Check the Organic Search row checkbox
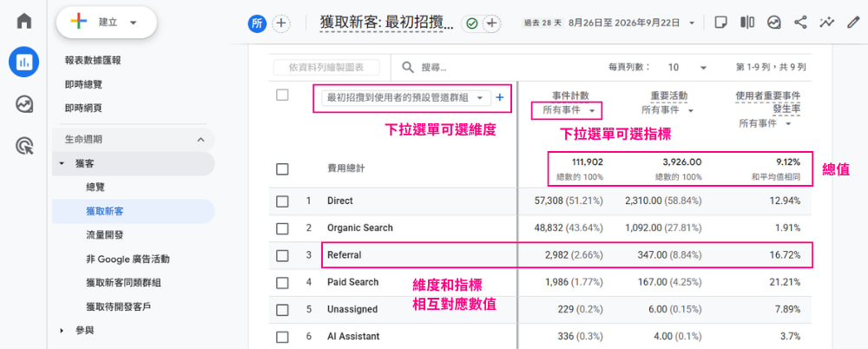 282,228
